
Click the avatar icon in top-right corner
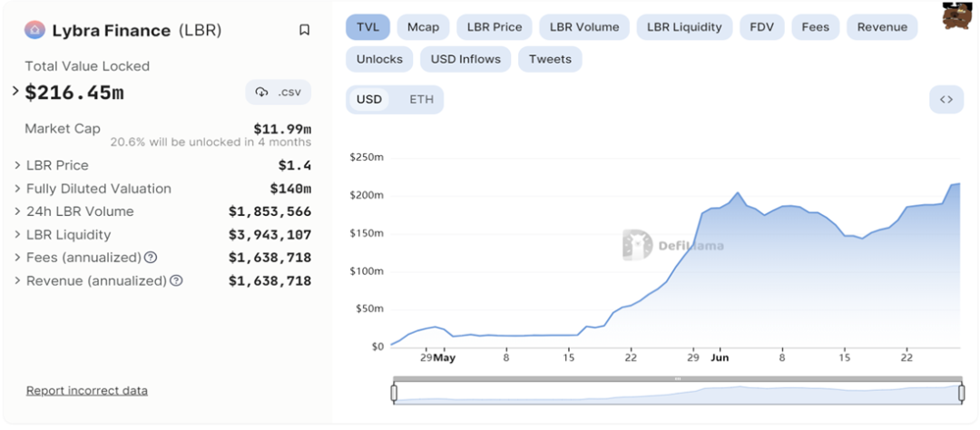pos(956,15)
